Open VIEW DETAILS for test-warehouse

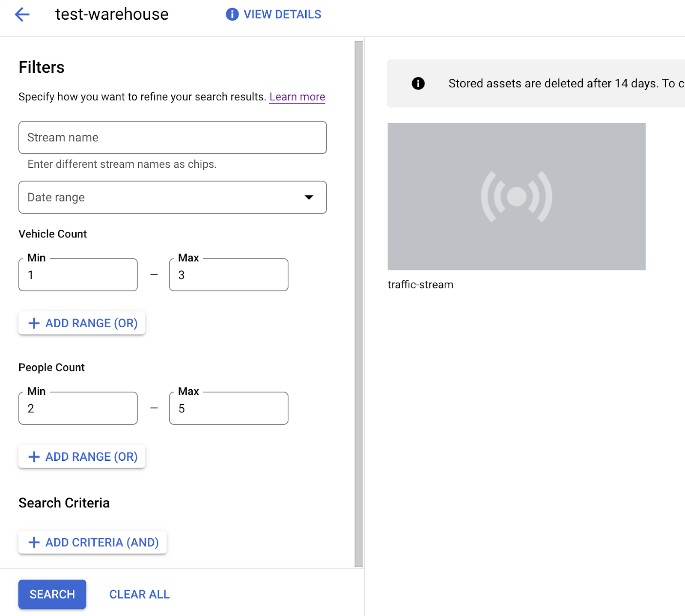point(282,15)
